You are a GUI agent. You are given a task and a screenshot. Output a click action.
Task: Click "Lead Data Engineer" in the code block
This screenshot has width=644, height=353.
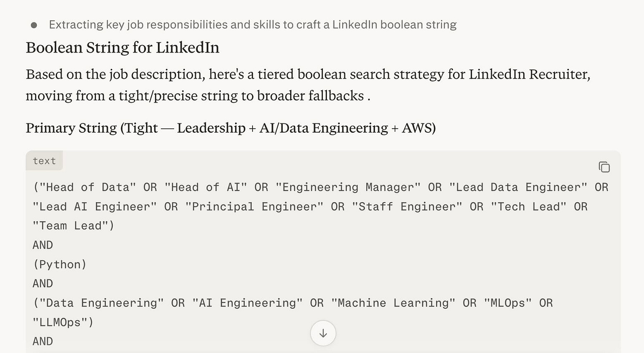coord(518,187)
